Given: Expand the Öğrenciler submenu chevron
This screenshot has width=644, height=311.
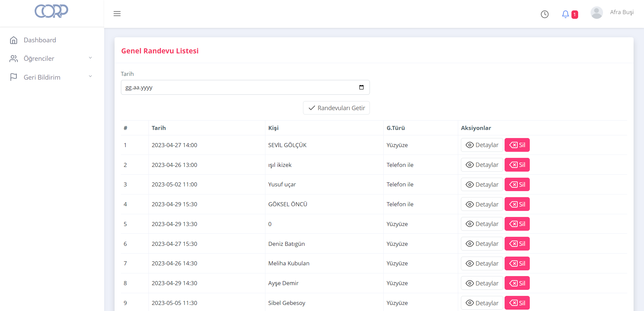Looking at the screenshot, I should (x=90, y=58).
